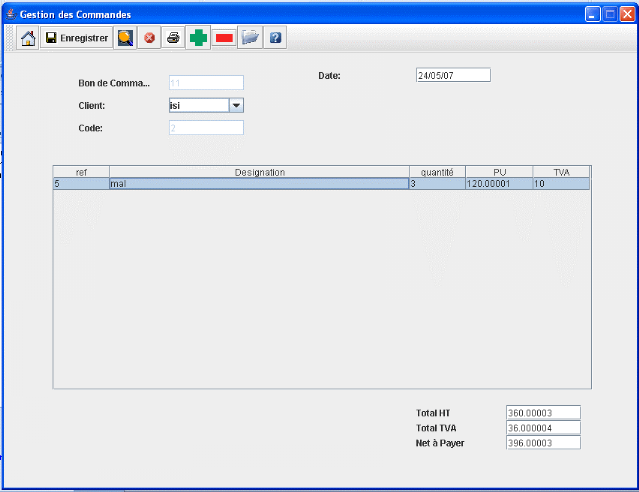The image size is (639, 492).
Task: Click the red cancel circle icon
Action: click(149, 38)
